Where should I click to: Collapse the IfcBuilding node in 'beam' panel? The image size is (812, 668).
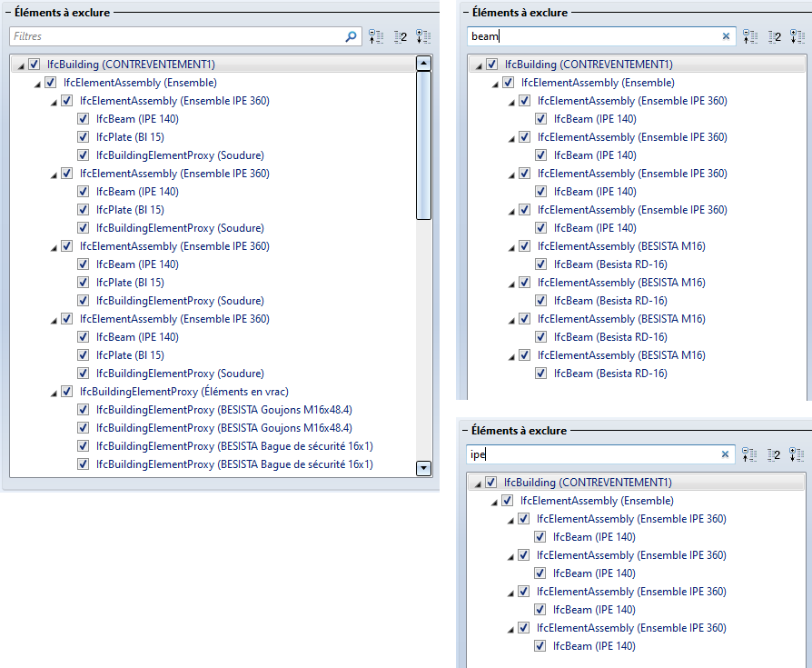479,65
